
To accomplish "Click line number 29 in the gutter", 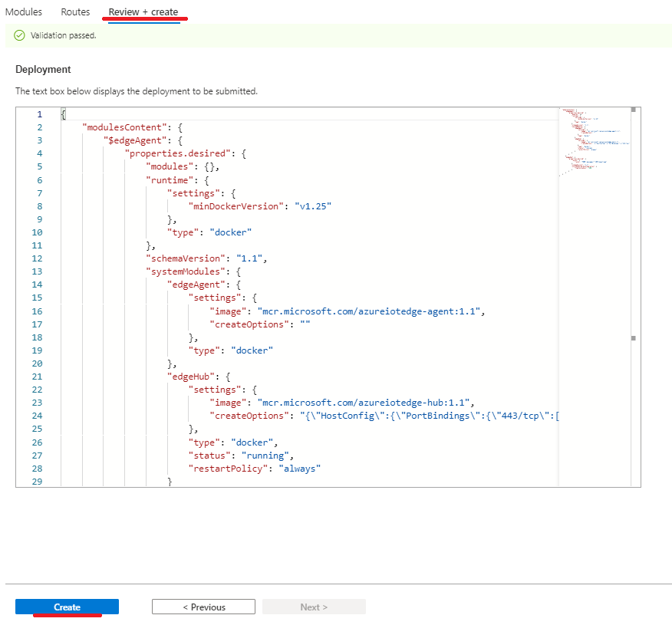I will tap(38, 482).
